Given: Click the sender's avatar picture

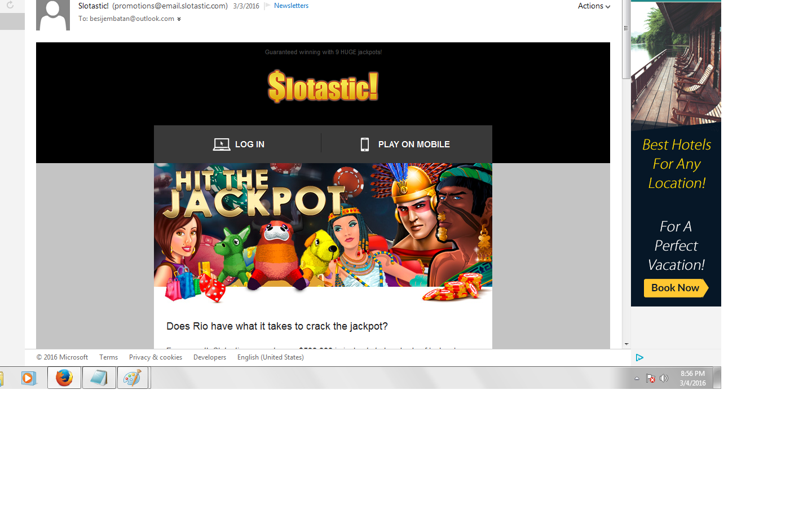Looking at the screenshot, I should coord(53,15).
